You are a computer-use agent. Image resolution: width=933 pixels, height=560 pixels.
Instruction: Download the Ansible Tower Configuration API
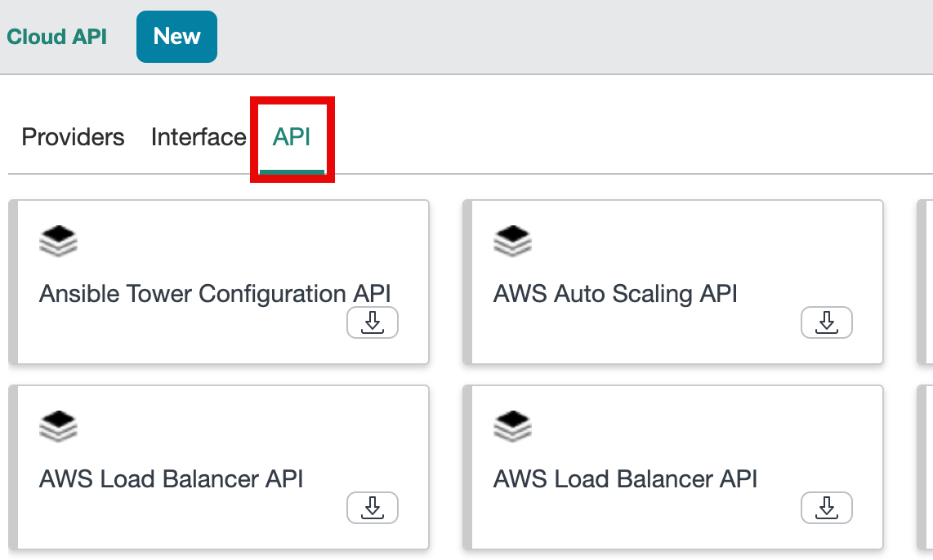click(373, 322)
